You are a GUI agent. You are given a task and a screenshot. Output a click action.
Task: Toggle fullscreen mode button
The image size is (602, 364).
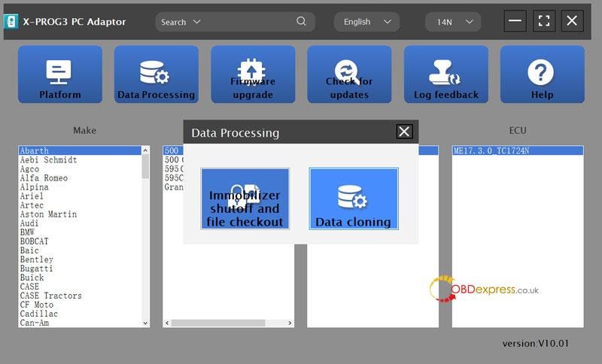pos(544,21)
